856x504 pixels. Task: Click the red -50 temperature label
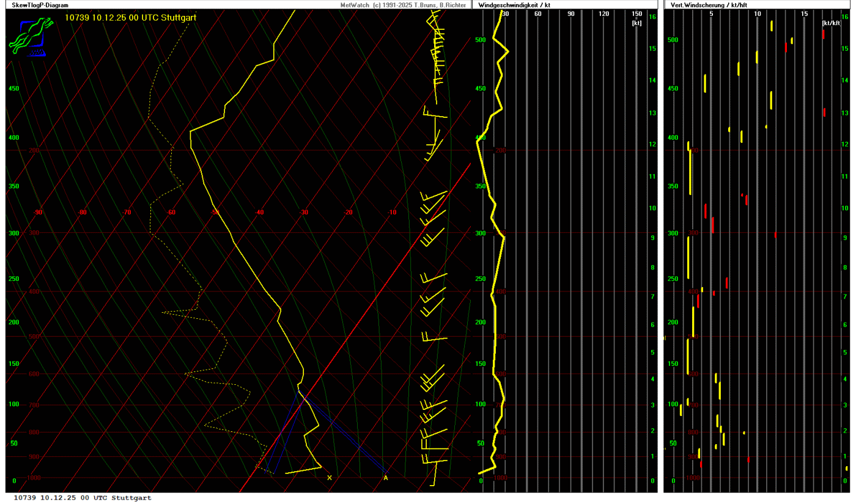[x=215, y=213]
